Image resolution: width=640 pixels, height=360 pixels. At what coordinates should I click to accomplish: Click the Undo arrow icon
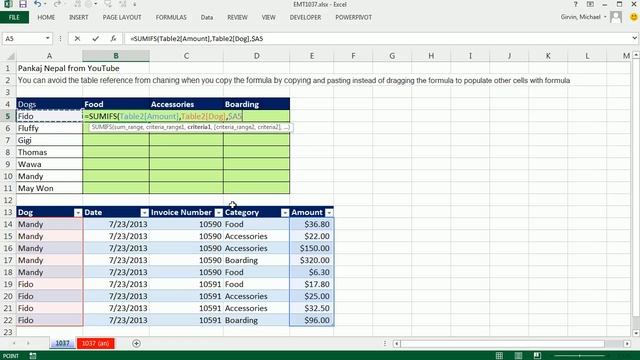[37, 4]
